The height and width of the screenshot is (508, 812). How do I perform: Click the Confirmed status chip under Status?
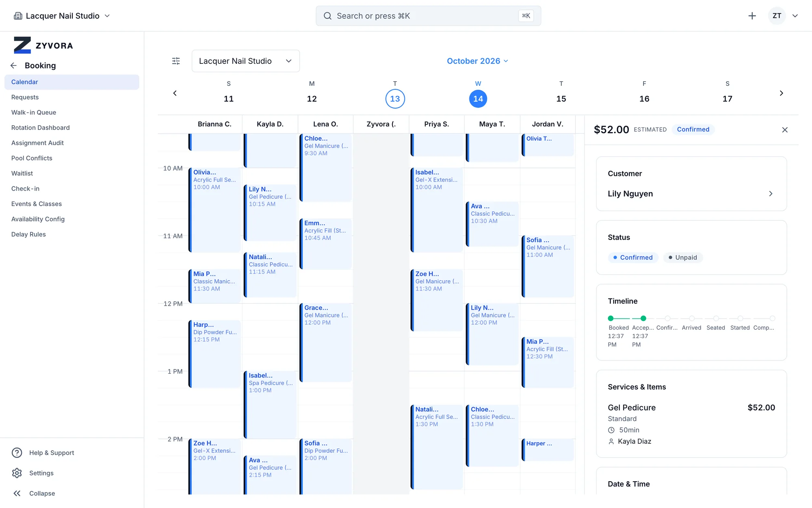633,258
